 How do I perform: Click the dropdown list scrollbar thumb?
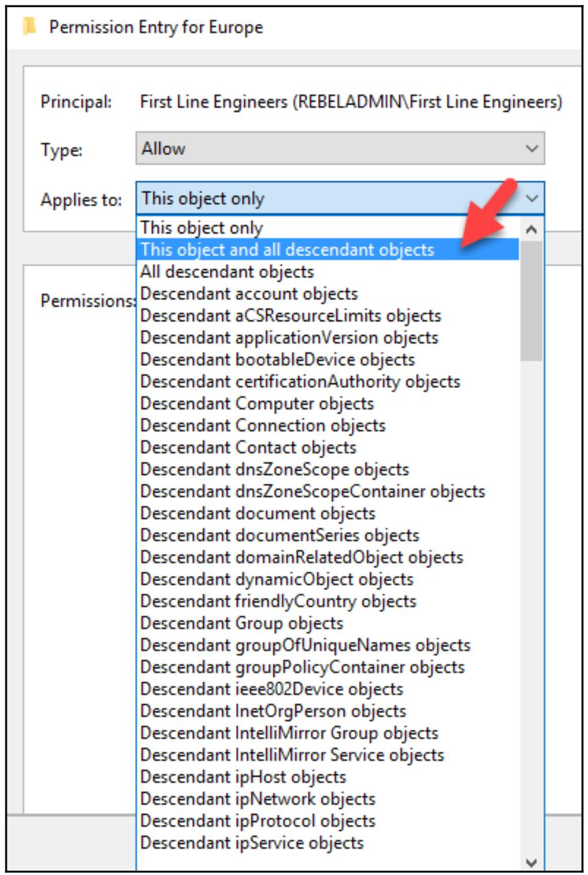pos(531,300)
